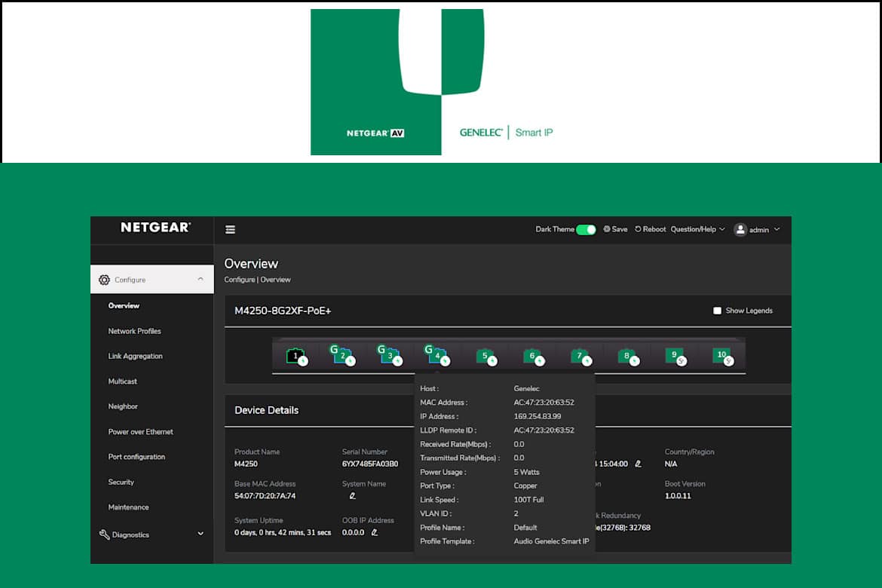
Task: Go to Power over Ethernet menu
Action: (141, 432)
